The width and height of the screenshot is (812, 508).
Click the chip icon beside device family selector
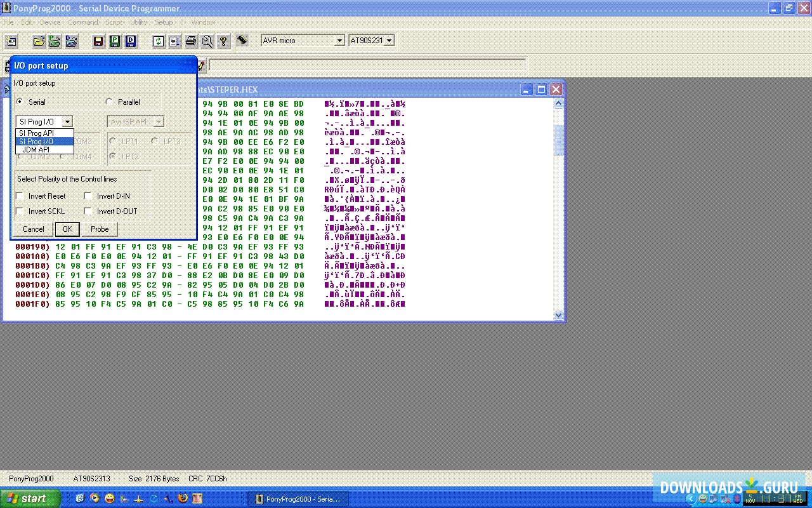242,40
